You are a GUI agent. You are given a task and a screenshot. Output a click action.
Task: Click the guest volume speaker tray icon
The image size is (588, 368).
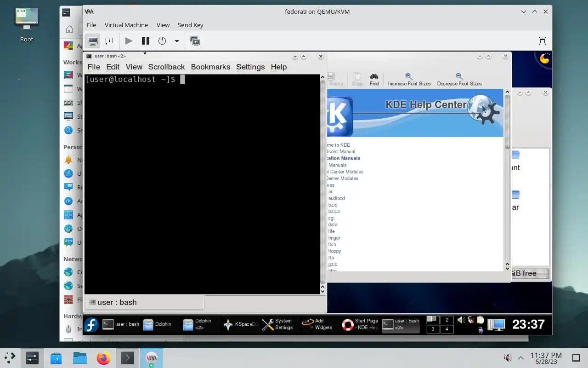pos(461,320)
